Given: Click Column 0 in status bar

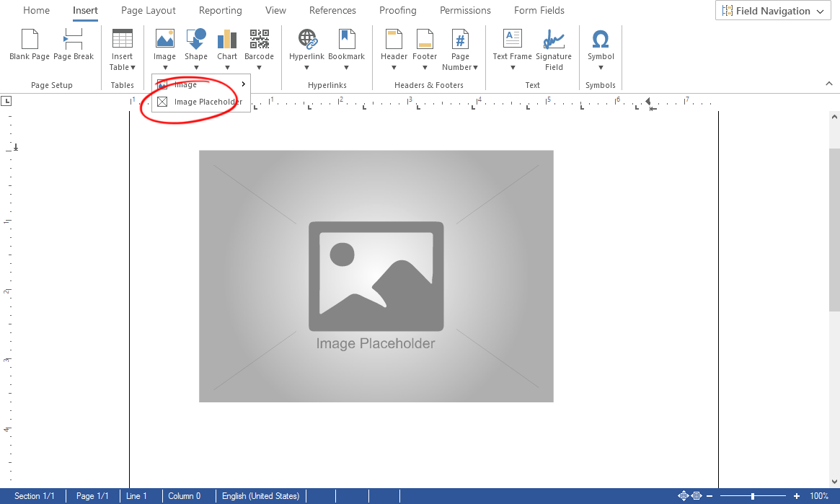Looking at the screenshot, I should pyautogui.click(x=185, y=496).
